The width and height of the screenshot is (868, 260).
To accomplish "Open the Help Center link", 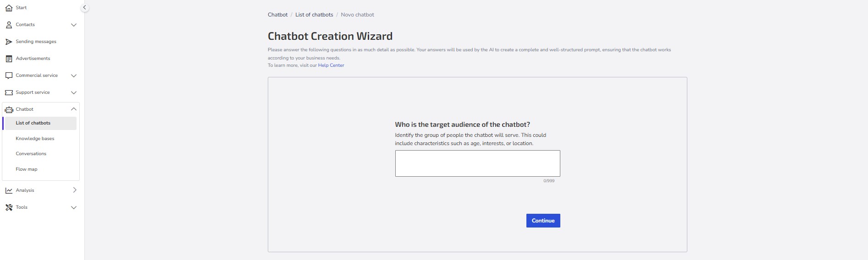I will coord(331,65).
